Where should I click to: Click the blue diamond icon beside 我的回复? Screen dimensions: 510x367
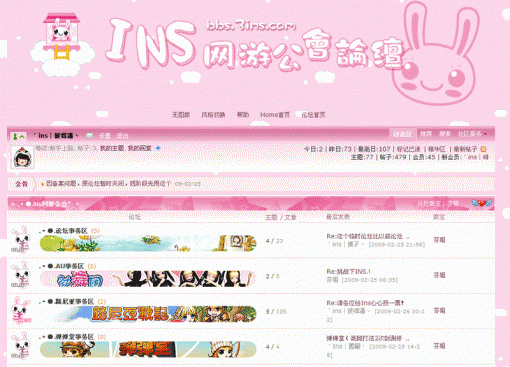pyautogui.click(x=158, y=148)
